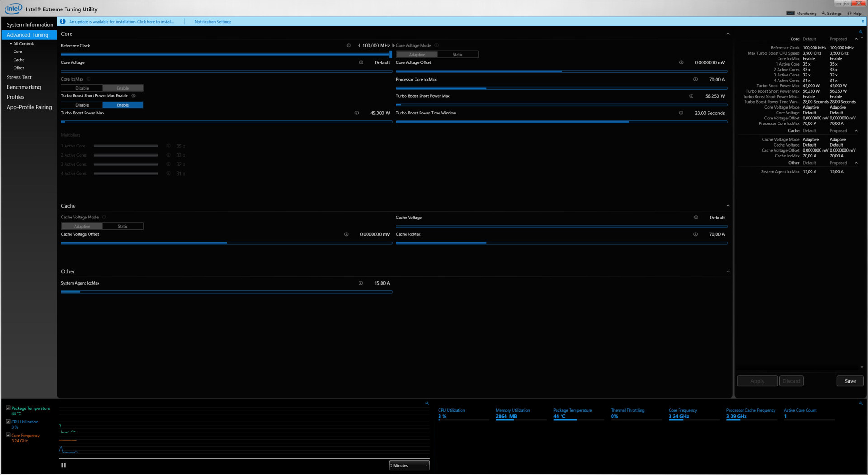Select Adaptive Cache Voltage Mode
The image size is (868, 475).
pos(82,226)
